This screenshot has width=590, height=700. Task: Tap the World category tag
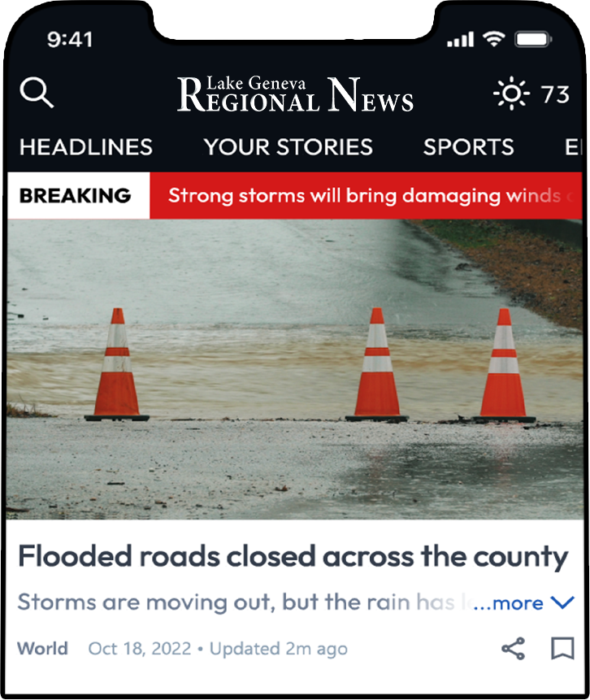[x=42, y=649]
